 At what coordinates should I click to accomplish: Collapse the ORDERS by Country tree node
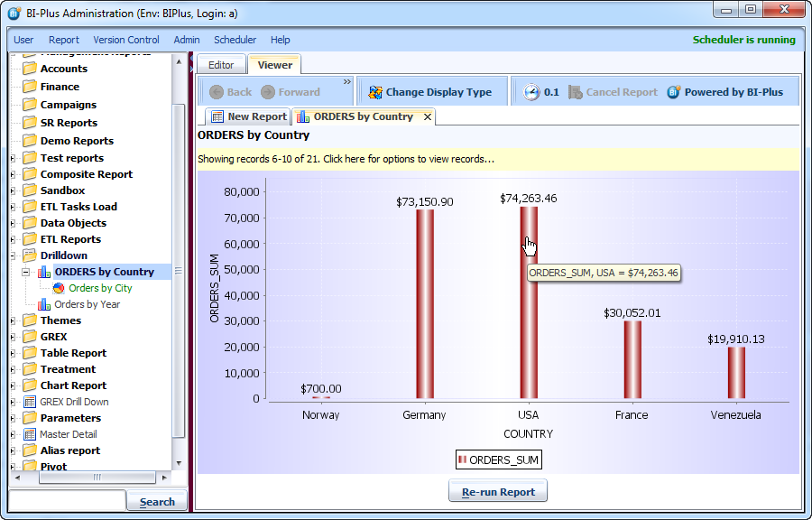[26, 272]
